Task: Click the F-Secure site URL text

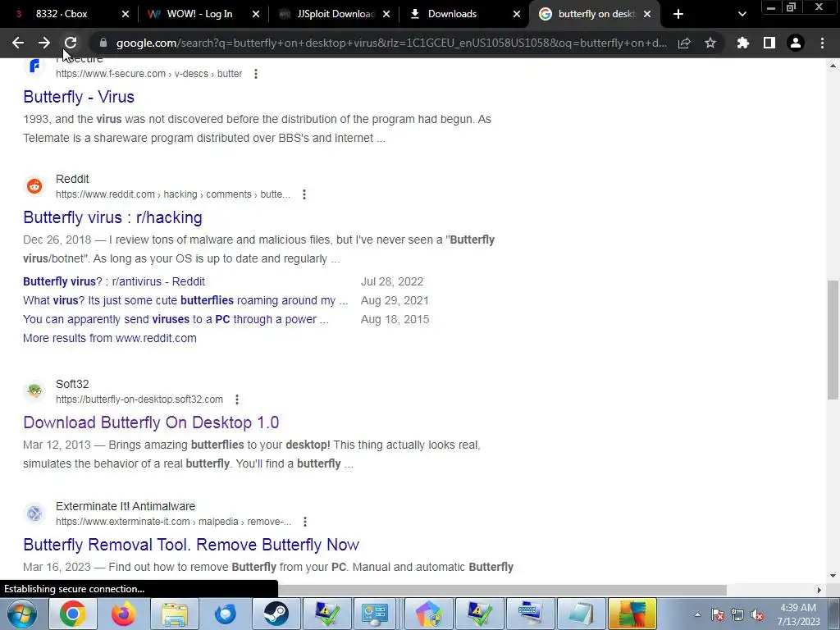Action: [149, 74]
